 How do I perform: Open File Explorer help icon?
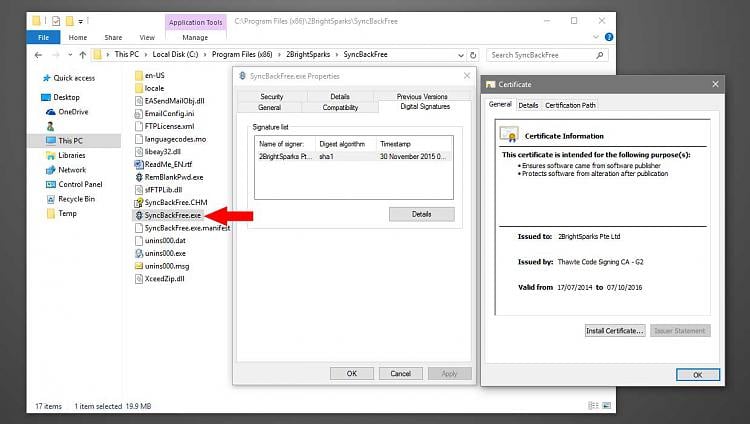click(609, 37)
